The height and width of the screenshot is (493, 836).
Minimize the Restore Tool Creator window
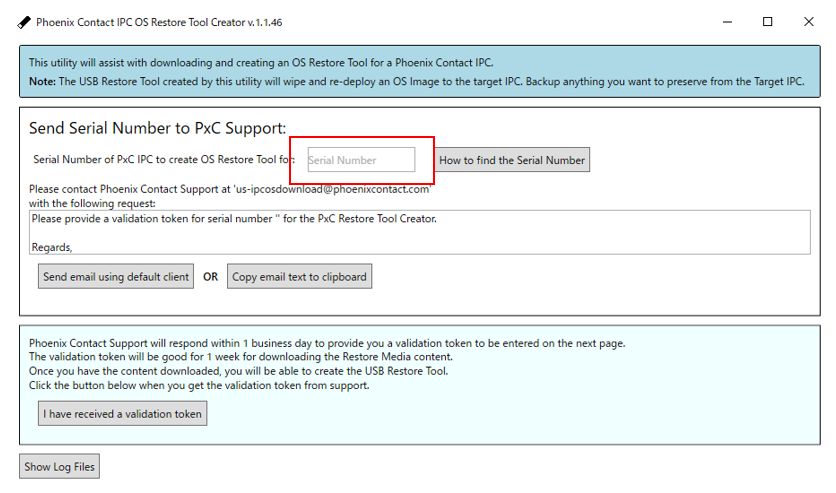[x=727, y=22]
